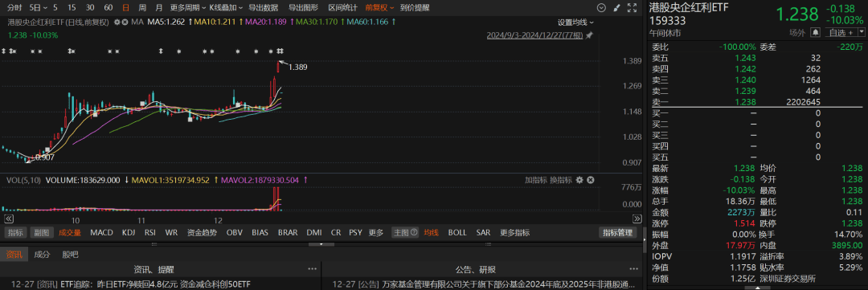The height and width of the screenshot is (290, 868).
Task: Click the price alert bell icon
Action: click(815, 33)
